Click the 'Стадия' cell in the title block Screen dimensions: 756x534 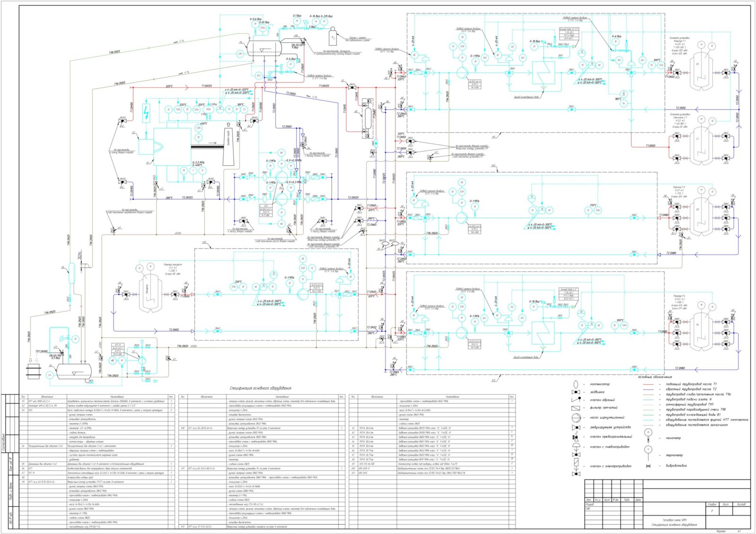point(712,504)
